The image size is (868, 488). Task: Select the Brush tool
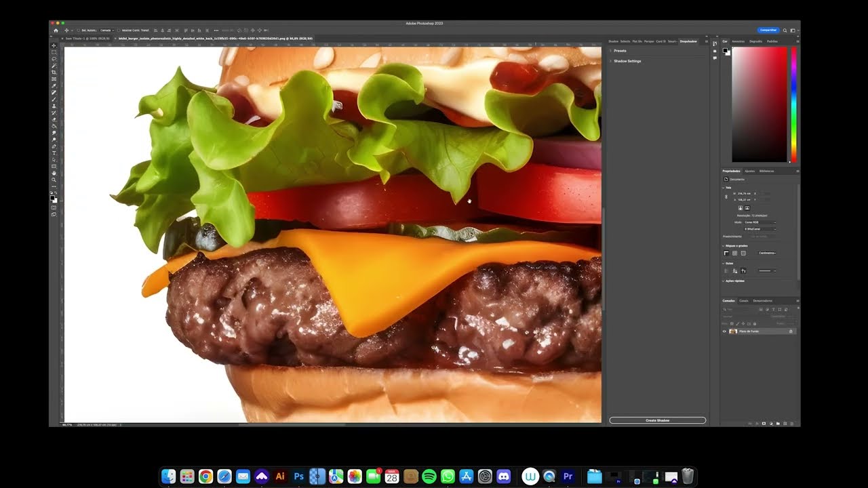click(x=54, y=99)
